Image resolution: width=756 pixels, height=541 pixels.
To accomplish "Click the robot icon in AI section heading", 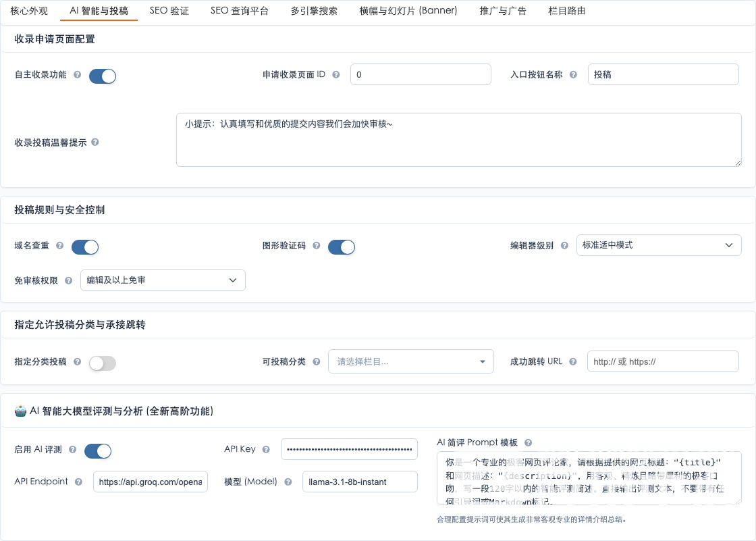I will (20, 411).
